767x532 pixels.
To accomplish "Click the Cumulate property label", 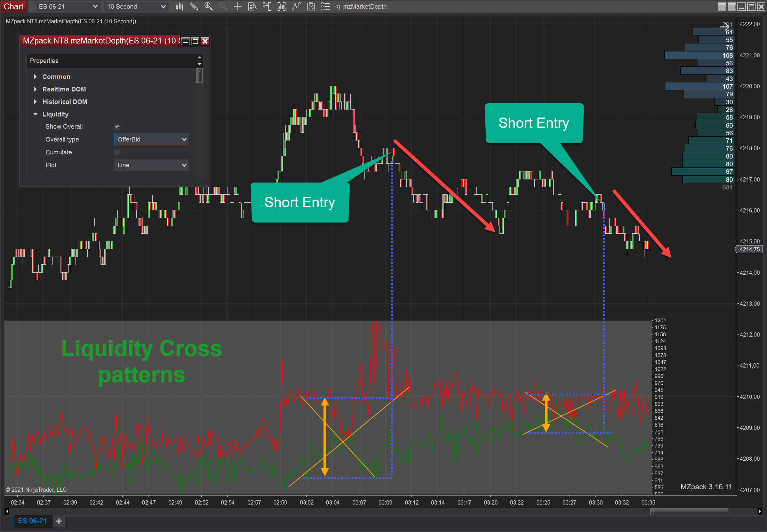I will pos(59,152).
